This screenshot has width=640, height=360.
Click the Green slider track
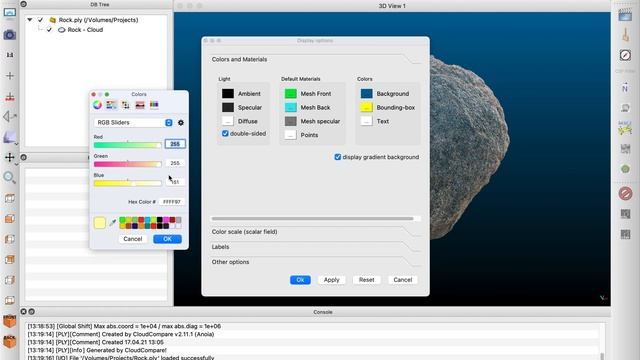127,164
